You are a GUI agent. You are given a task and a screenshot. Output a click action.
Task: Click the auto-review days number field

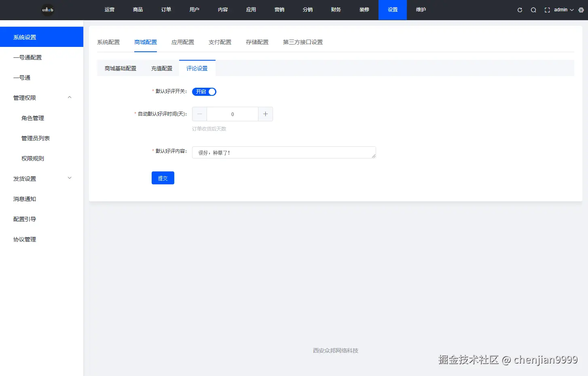tap(233, 114)
